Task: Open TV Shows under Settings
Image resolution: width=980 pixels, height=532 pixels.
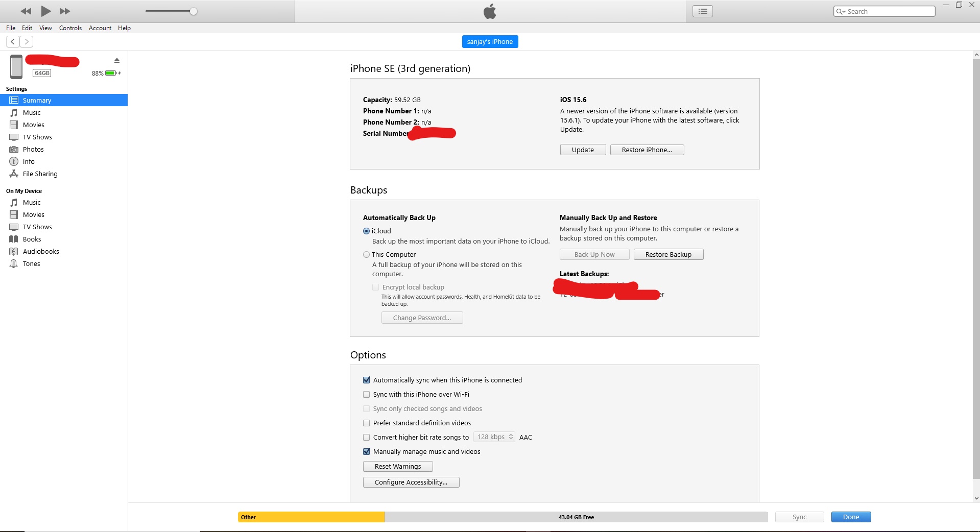Action: 64,137
